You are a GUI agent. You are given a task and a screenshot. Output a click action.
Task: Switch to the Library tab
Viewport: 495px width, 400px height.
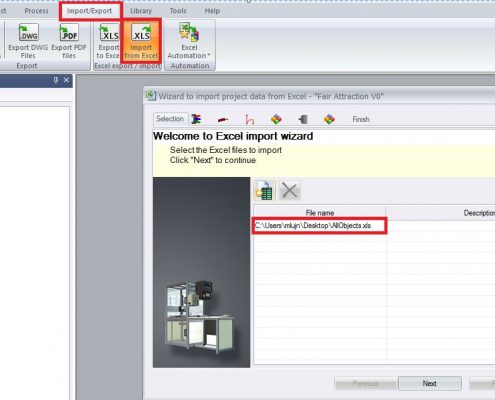tap(141, 11)
